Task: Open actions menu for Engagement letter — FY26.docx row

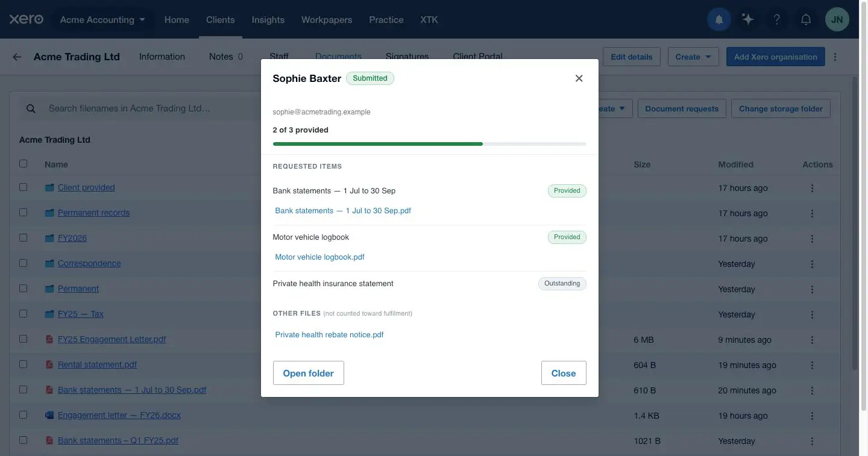Action: (x=812, y=416)
